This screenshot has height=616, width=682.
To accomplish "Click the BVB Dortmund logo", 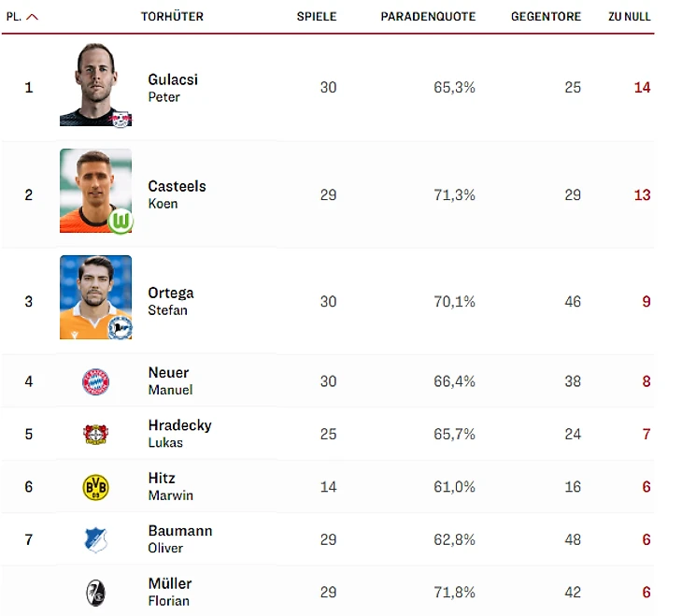I will [95, 487].
